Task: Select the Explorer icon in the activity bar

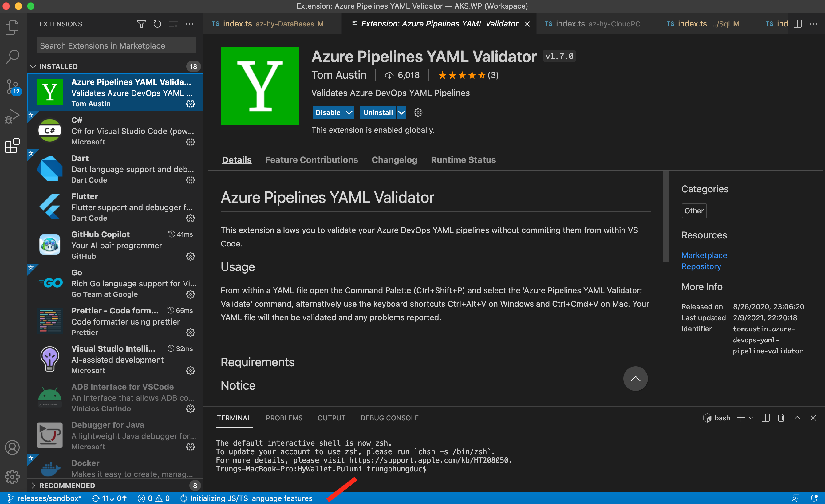Action: pyautogui.click(x=12, y=27)
